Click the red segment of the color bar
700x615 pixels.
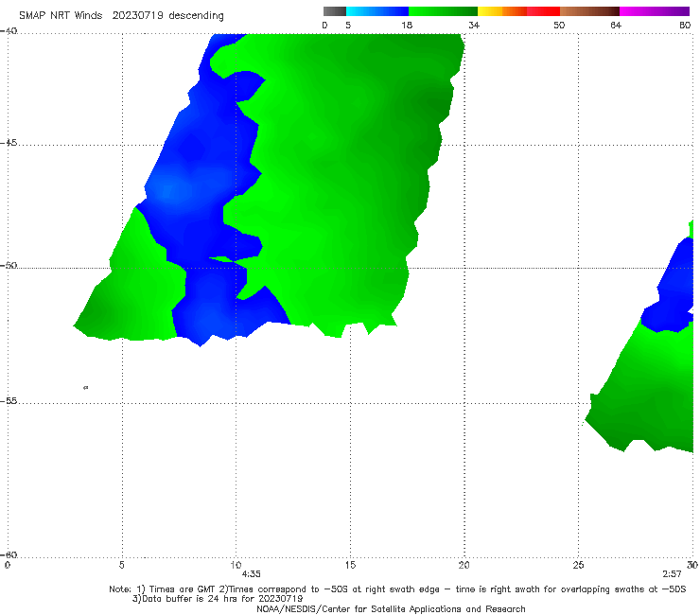(543, 11)
